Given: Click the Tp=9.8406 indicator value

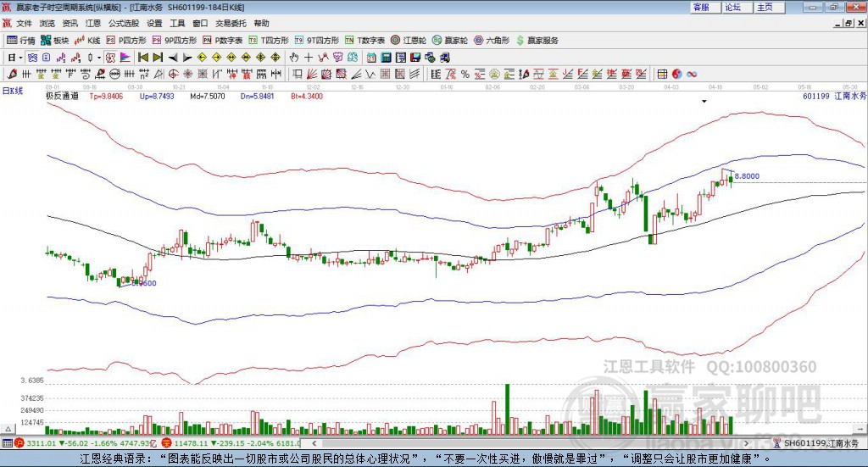Looking at the screenshot, I should [106, 97].
